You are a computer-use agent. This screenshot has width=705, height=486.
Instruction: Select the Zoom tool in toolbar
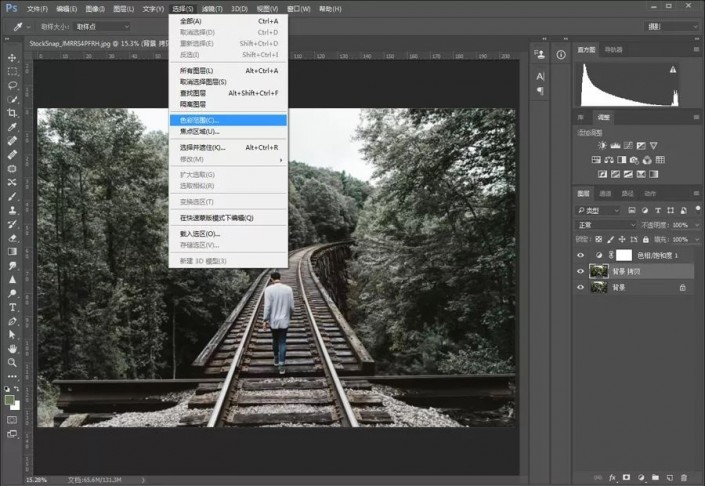(12, 362)
